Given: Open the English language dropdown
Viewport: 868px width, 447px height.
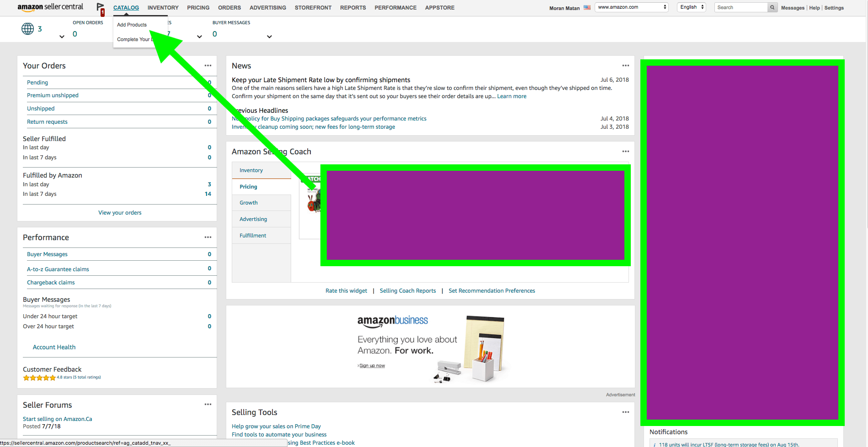Looking at the screenshot, I should coord(692,7).
